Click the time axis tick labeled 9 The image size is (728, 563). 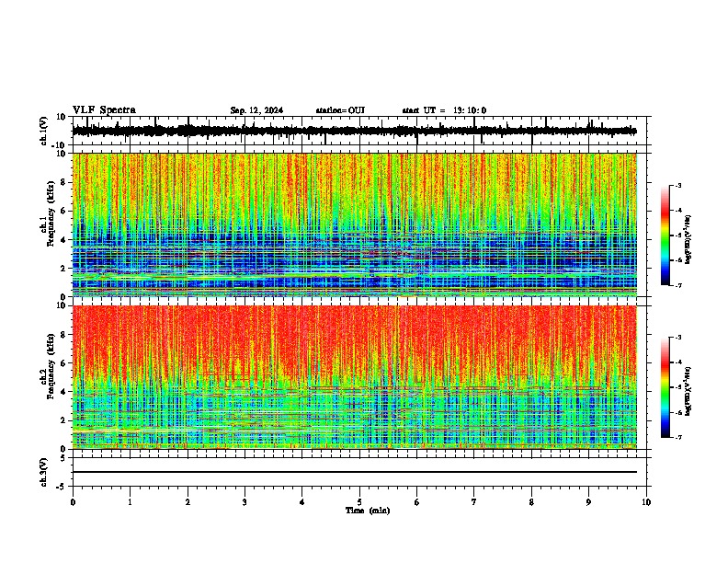click(588, 502)
